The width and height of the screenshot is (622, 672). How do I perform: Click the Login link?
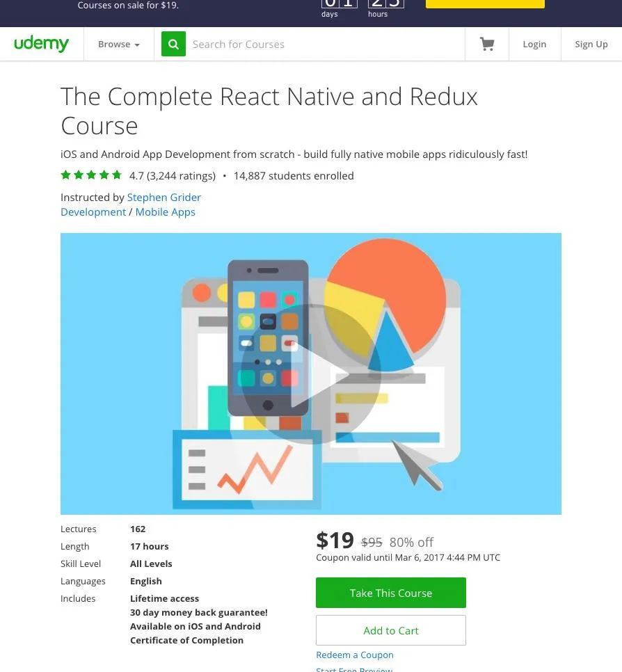click(x=534, y=44)
